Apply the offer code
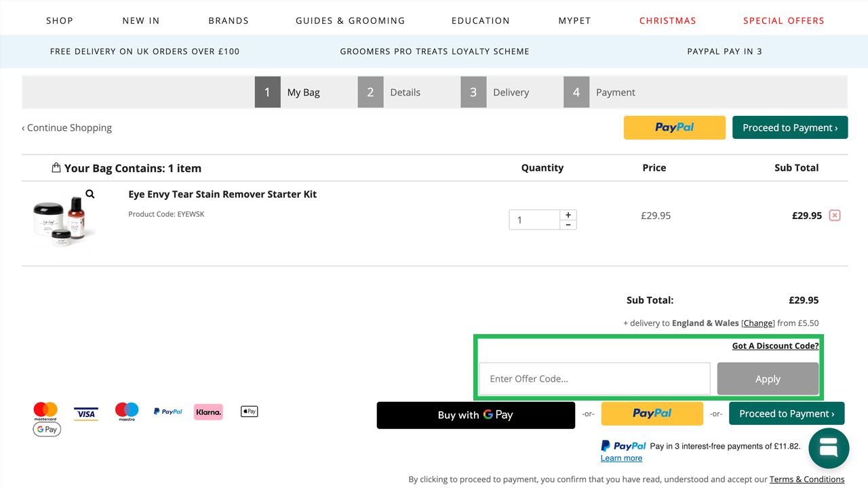Viewport: 868px width, 488px height. click(768, 379)
